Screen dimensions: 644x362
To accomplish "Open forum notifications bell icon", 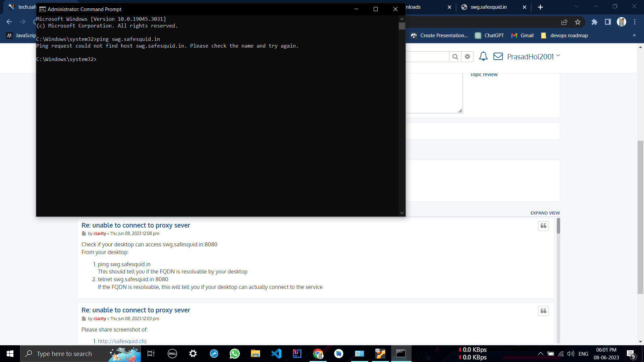I will point(483,56).
